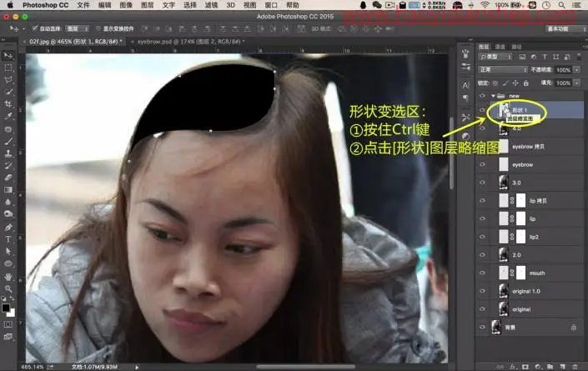Switch to the 路径 (Paths) panel tab
Viewport: 588px width, 371px height.
(517, 47)
